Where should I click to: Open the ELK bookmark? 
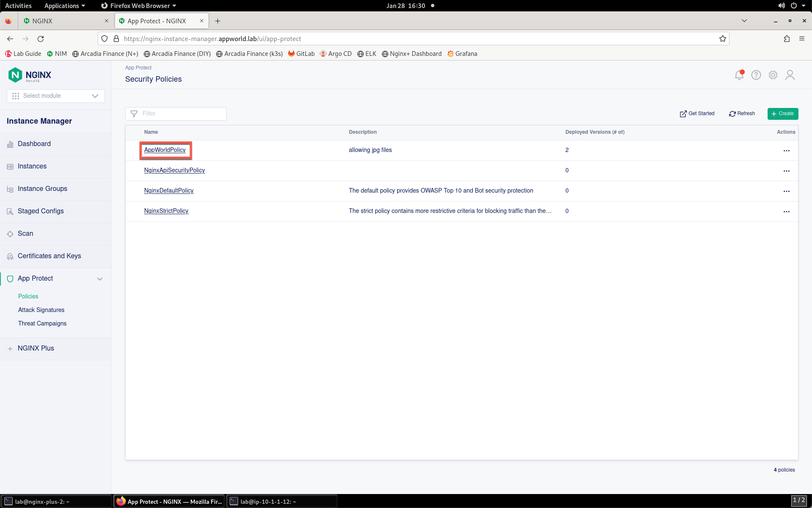pyautogui.click(x=367, y=54)
